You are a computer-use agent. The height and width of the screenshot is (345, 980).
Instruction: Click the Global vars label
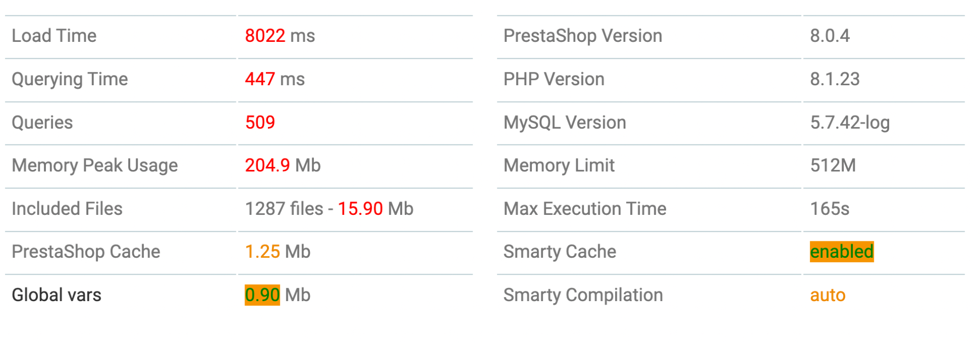tap(56, 295)
